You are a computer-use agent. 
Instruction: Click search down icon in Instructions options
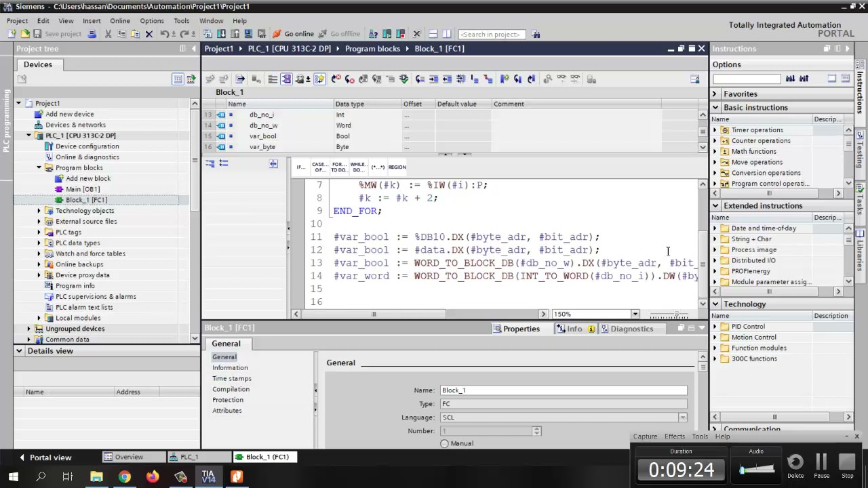point(790,79)
